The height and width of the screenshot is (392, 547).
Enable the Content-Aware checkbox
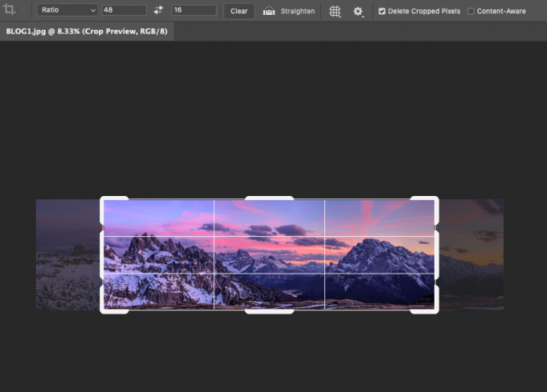point(471,12)
